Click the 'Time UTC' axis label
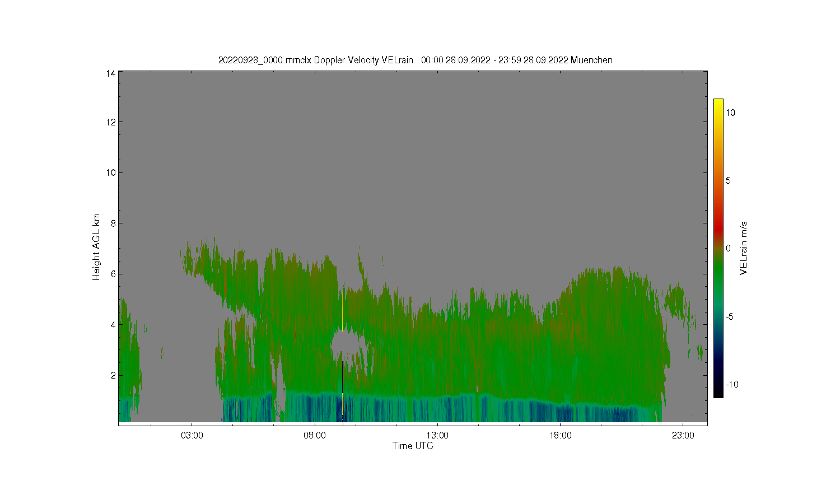The height and width of the screenshot is (504, 840). [413, 446]
